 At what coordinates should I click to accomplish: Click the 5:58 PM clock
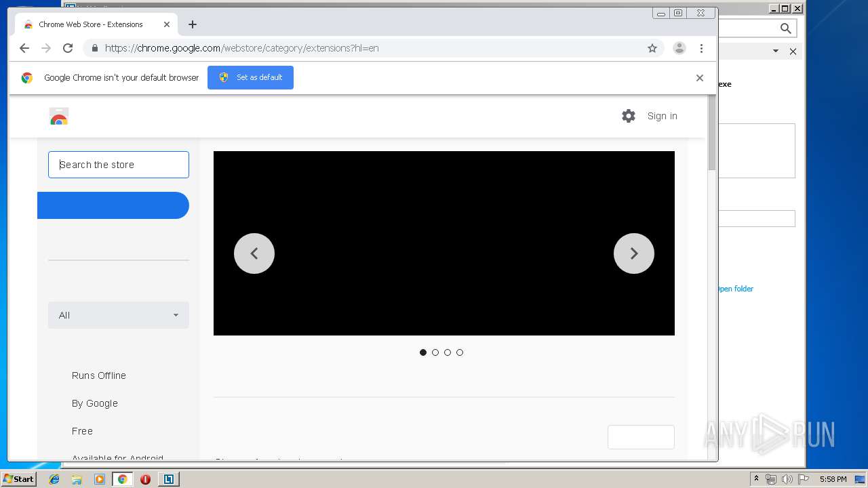coord(833,479)
